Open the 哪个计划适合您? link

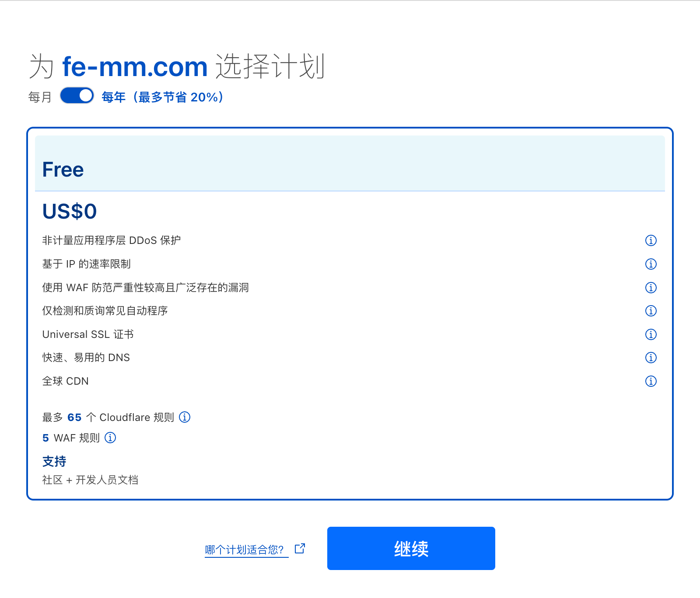244,550
